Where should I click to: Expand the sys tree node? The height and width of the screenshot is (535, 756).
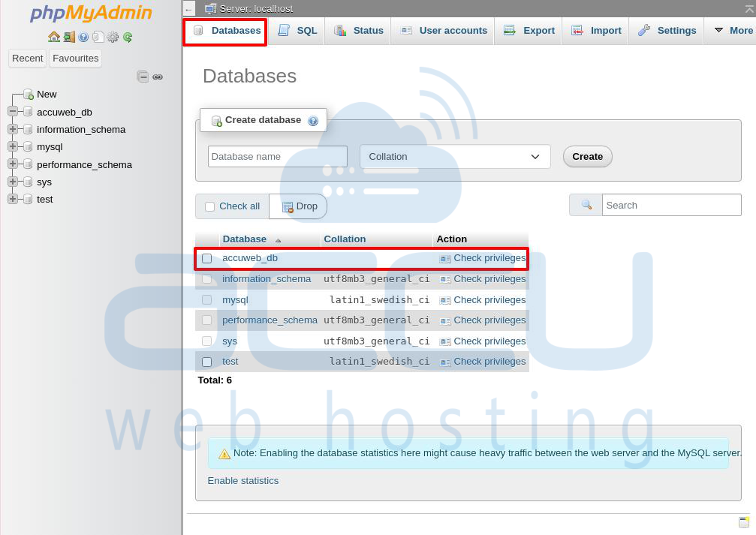point(13,182)
